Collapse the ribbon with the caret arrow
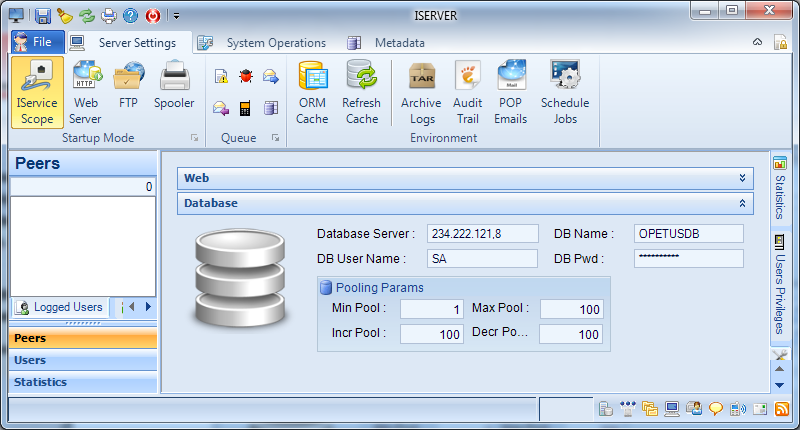800x430 pixels. (x=758, y=42)
